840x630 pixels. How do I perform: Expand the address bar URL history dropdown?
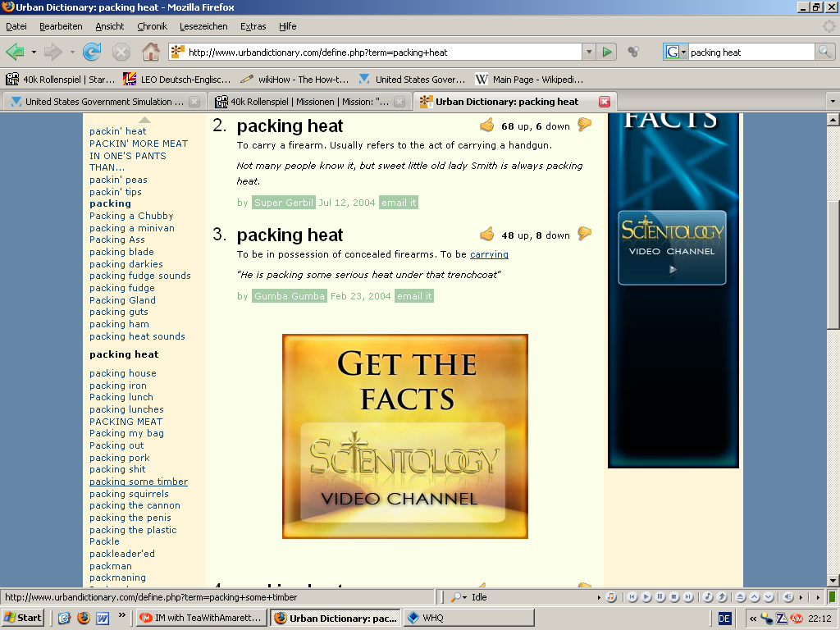click(x=588, y=52)
